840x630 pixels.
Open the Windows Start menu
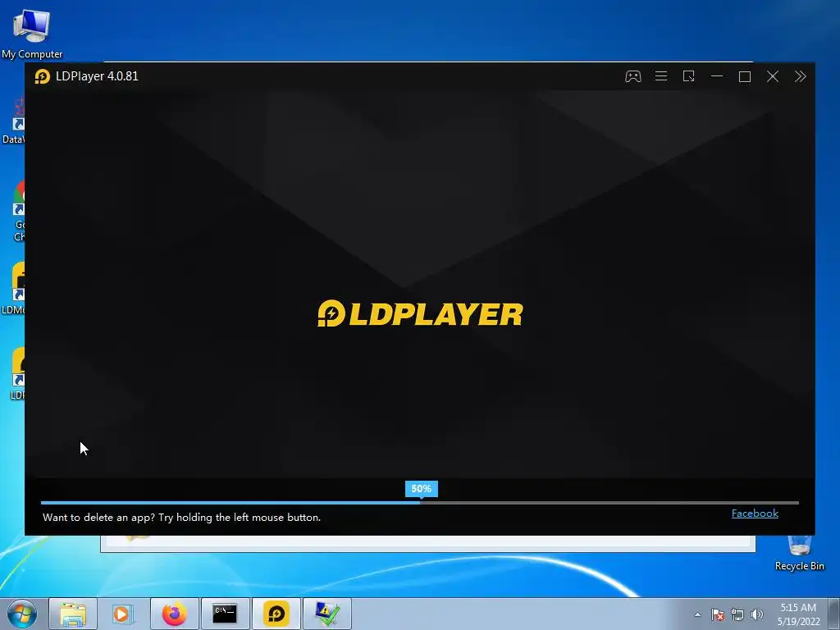[x=22, y=614]
